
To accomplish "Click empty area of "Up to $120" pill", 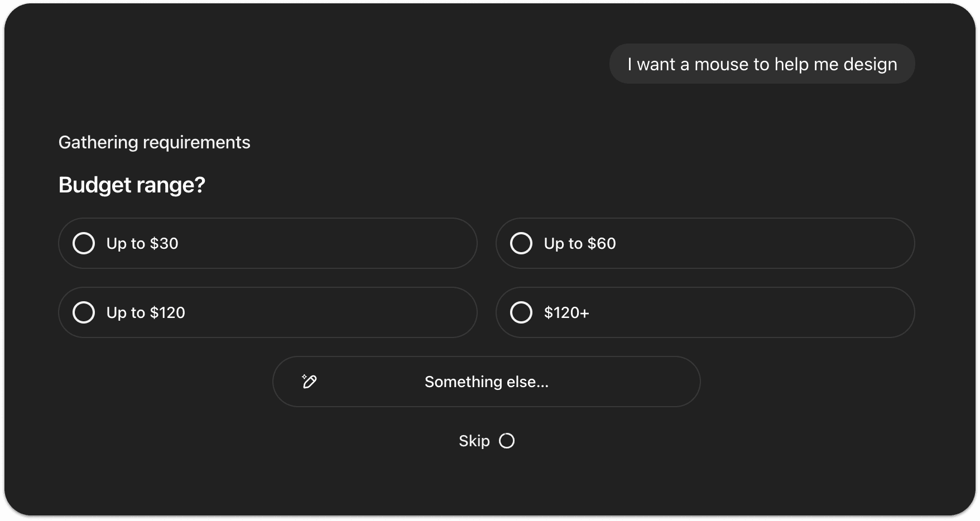I will coord(335,312).
